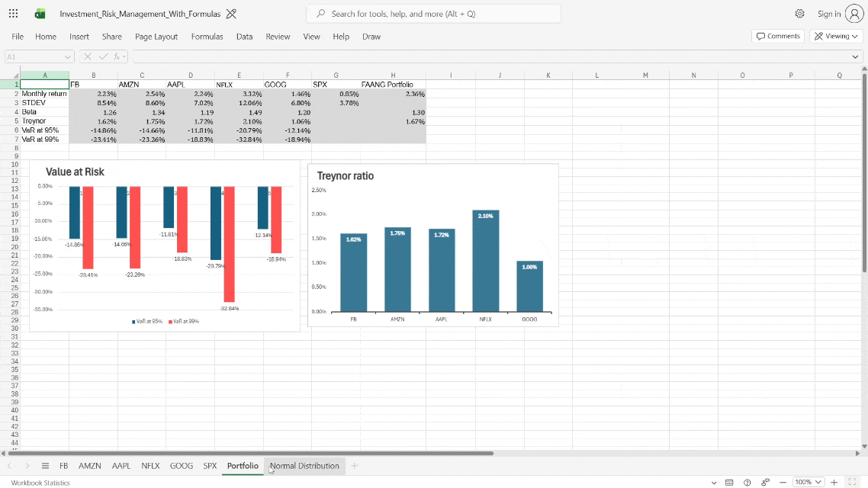Select the VaR at 99% label cell
This screenshot has height=488, width=868.
click(x=45, y=140)
